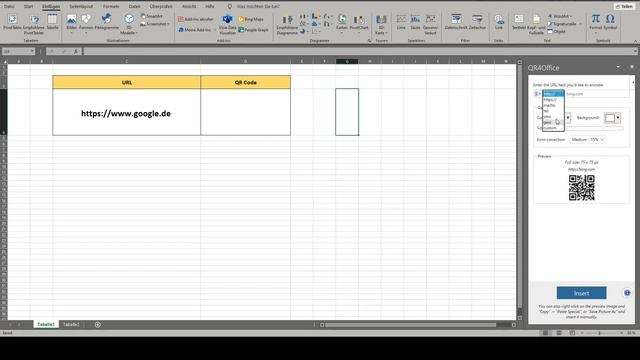Open Visio Data Visualizer add-in
The width and height of the screenshot is (640, 360).
[227, 24]
